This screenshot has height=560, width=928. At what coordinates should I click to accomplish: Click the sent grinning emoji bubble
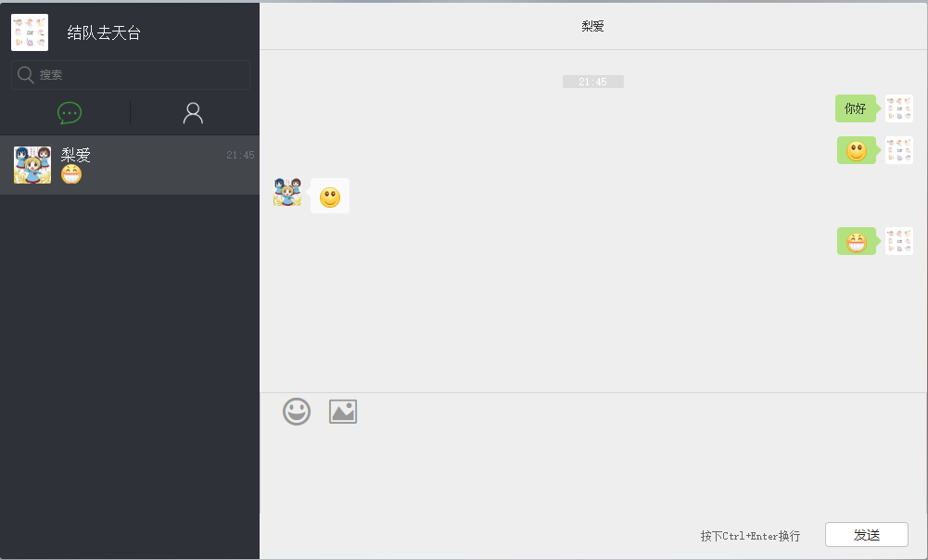coord(857,241)
